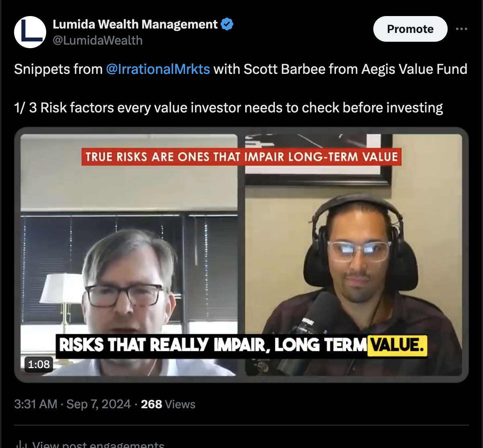This screenshot has width=483, height=448.
Task: Open the @LumidaWealth handle
Action: 98,41
